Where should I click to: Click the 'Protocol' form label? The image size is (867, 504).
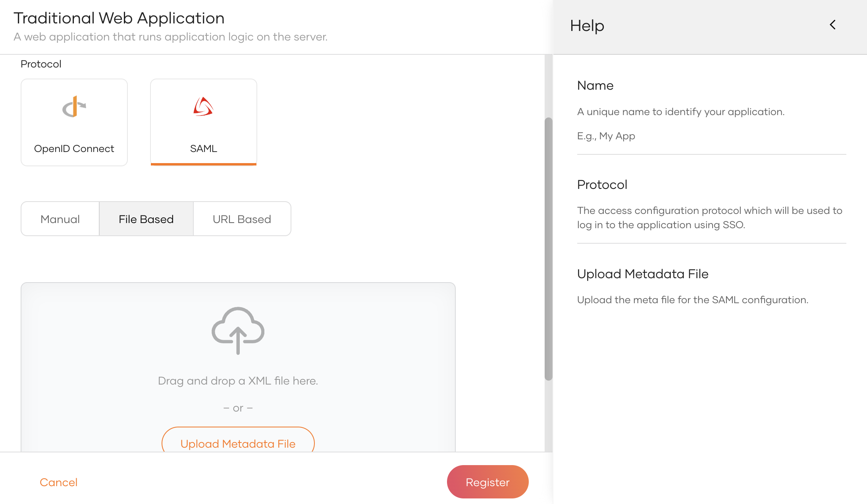(x=41, y=64)
